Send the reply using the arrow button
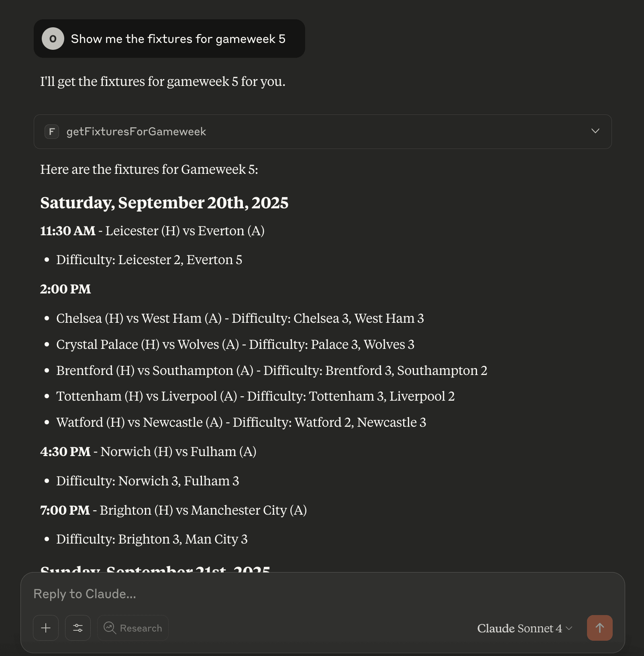 click(x=599, y=628)
